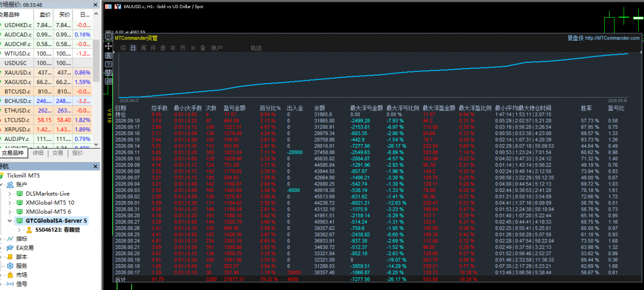Switch to the 交易 tab in Market Watch

tap(57, 153)
